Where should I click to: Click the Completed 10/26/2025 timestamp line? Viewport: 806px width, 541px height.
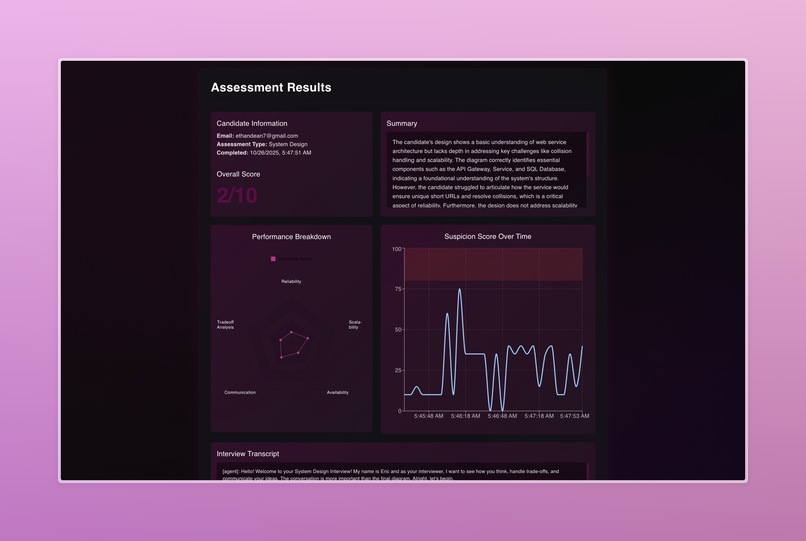pyautogui.click(x=264, y=153)
